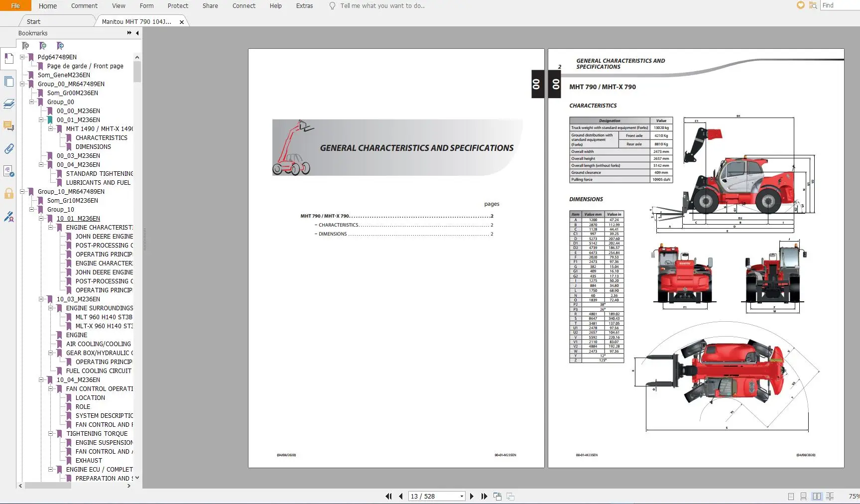Viewport: 860px width, 504px height.
Task: Click the heart icon near Find
Action: click(801, 5)
